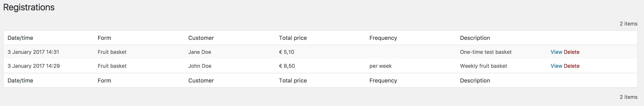Screen dimensions: 644x106
Task: Click the per week frequency cell
Action: (x=380, y=66)
